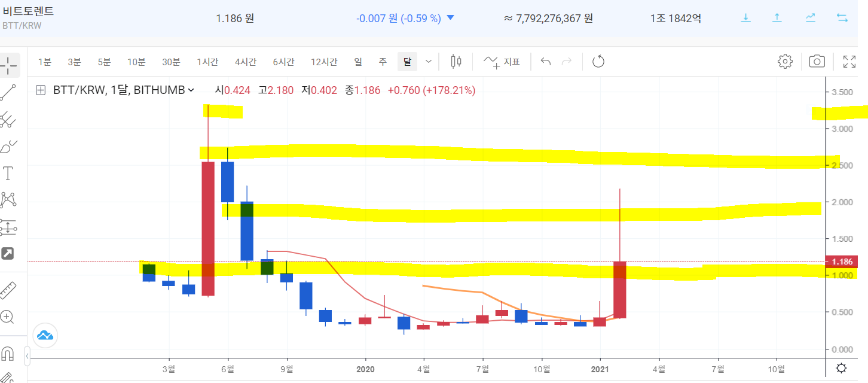
Task: Click the 3.500 level on price axis
Action: coord(842,92)
